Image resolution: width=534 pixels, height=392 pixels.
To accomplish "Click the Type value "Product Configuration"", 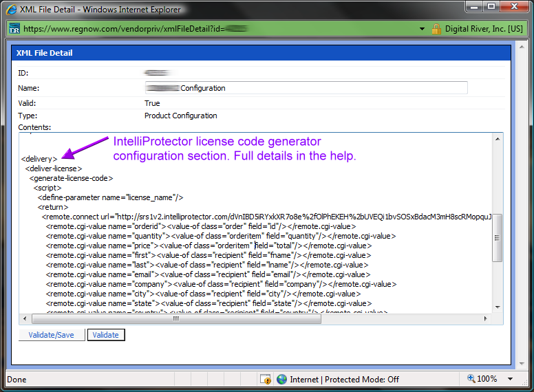I will [x=180, y=116].
